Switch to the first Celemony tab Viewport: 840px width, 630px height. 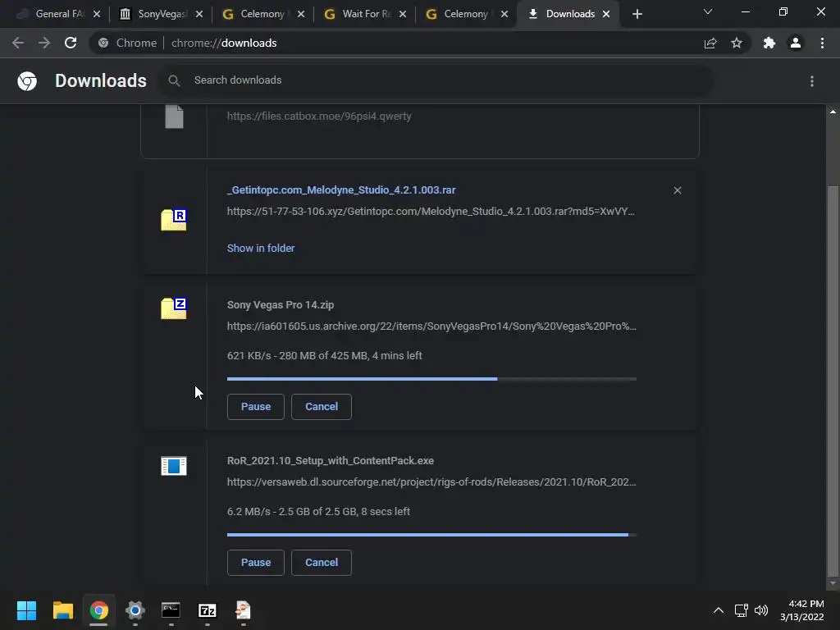[x=262, y=14]
